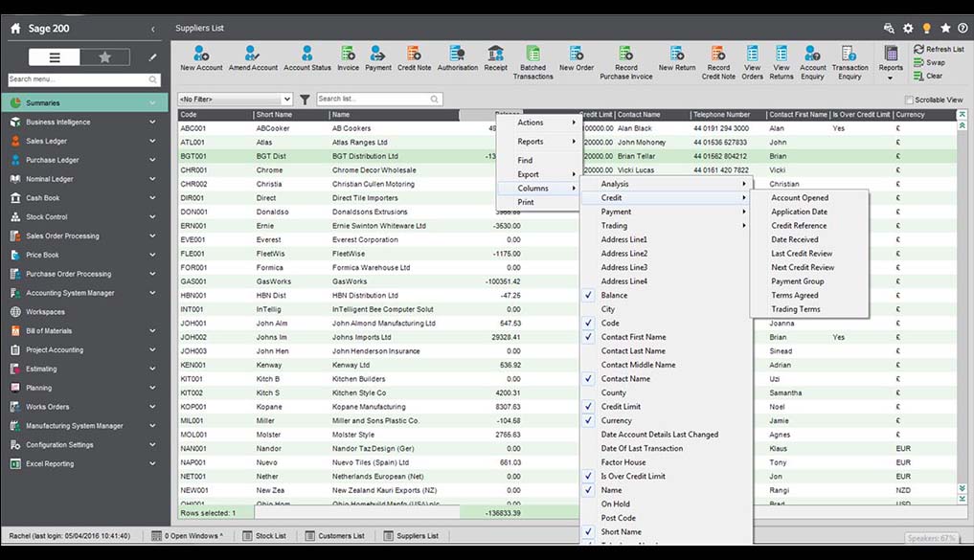Open Account Enquiry tool
This screenshot has height=560, width=974.
(x=812, y=62)
